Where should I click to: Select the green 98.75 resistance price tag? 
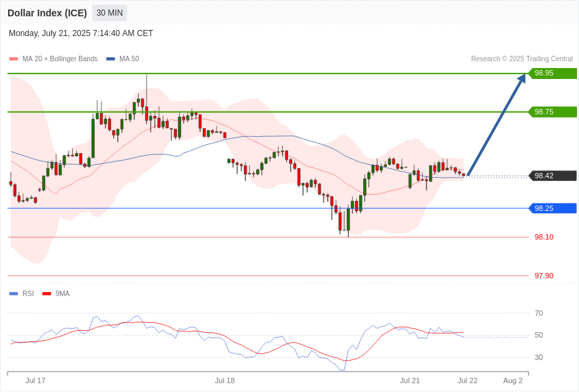click(x=553, y=112)
